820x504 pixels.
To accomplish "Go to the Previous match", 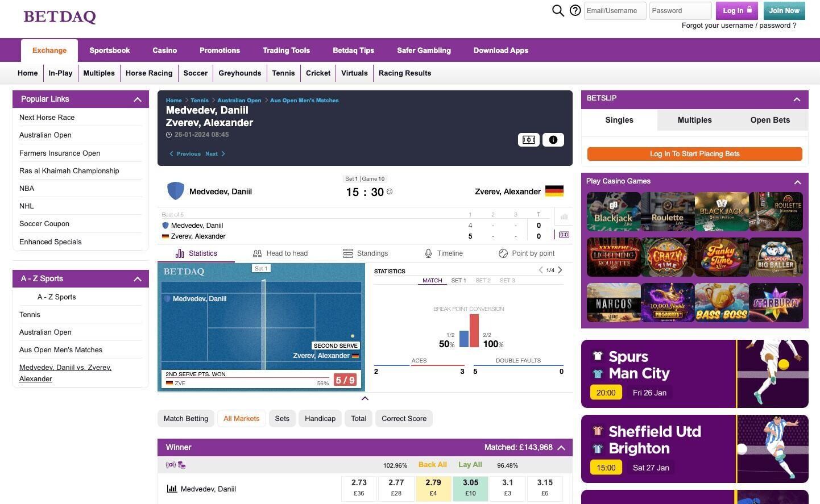I will tap(185, 153).
